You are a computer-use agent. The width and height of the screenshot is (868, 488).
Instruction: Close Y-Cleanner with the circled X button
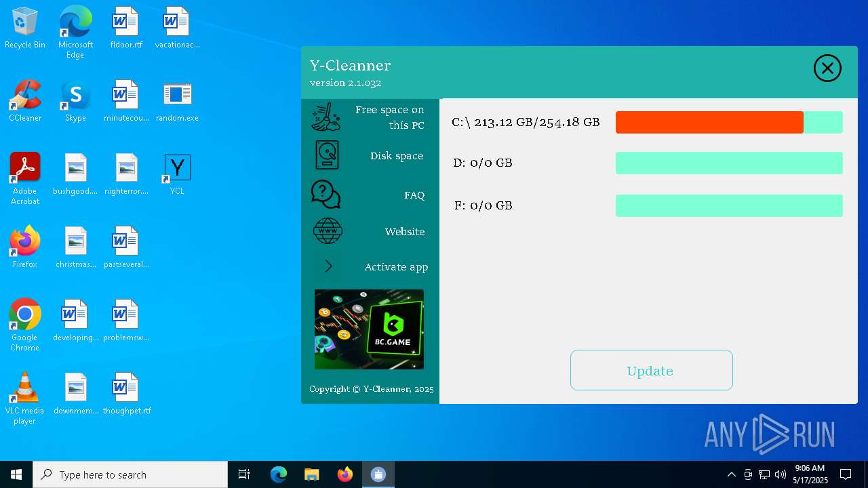click(x=827, y=68)
